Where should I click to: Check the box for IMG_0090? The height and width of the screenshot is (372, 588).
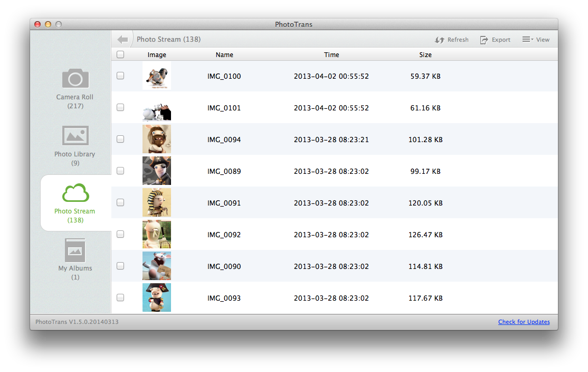(x=120, y=266)
